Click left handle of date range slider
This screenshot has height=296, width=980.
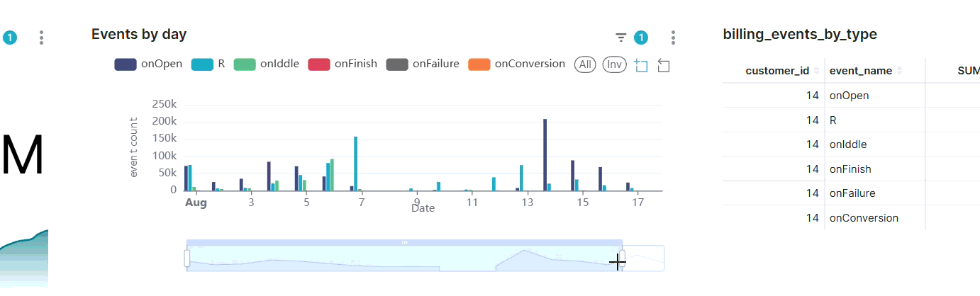pos(187,258)
